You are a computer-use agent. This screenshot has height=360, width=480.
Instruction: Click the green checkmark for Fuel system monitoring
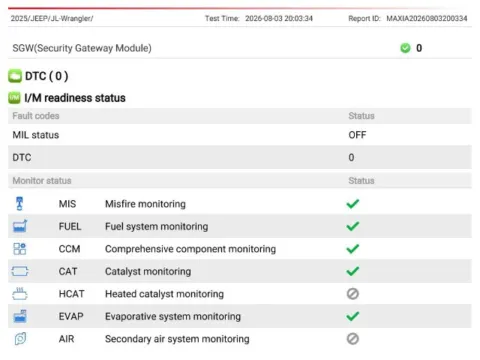pyautogui.click(x=352, y=226)
